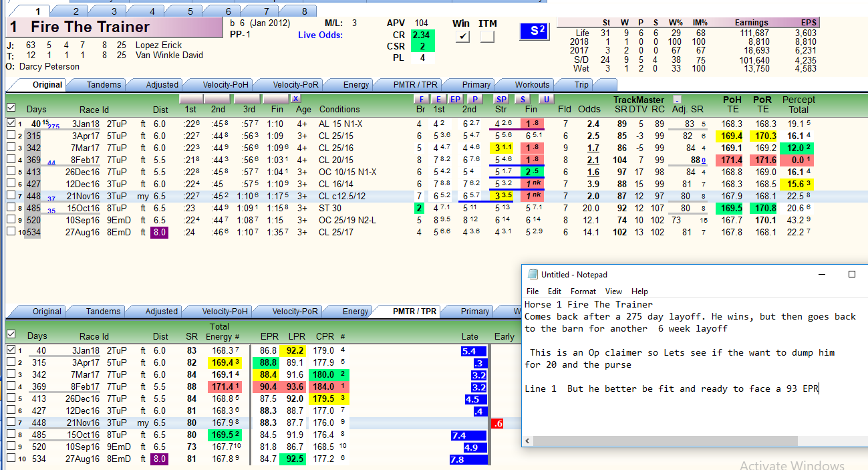Viewport: 868px width, 470px height.
Task: Open Notepad View menu
Action: click(613, 291)
